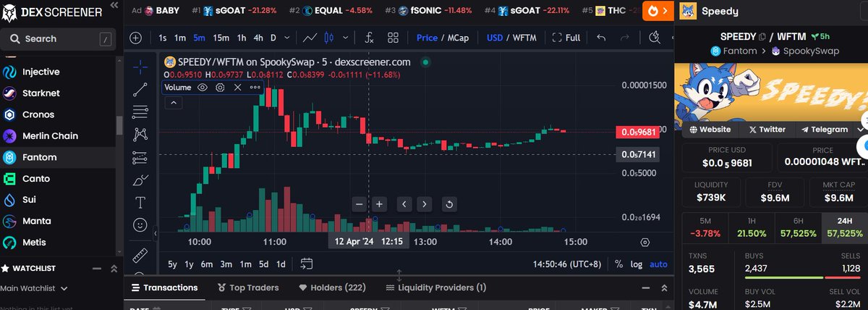Focus the Search field
This screenshot has width=868, height=310.
tap(58, 38)
